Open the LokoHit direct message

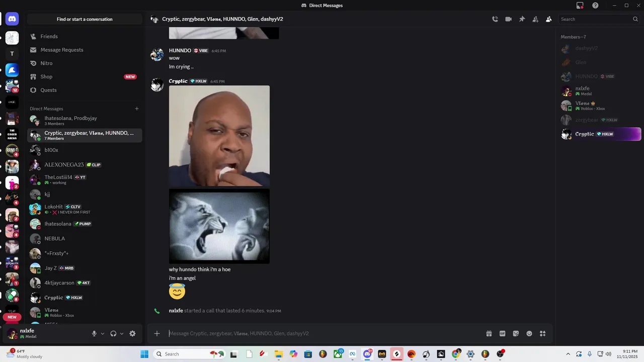click(85, 209)
